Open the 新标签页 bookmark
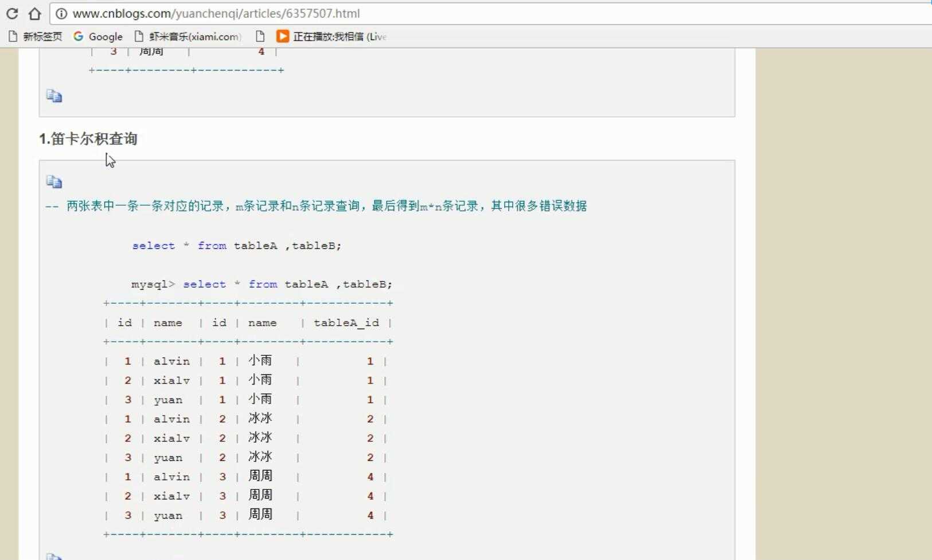932x560 pixels. (x=36, y=37)
